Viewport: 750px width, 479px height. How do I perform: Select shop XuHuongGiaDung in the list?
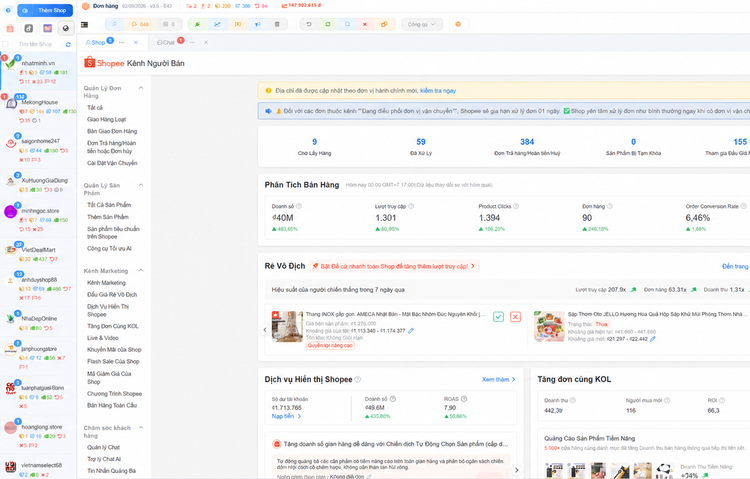(x=38, y=185)
